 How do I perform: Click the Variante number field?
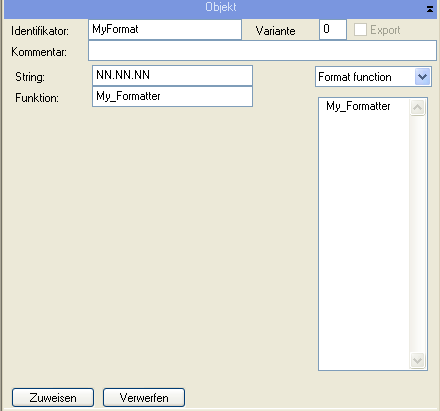coord(333,30)
